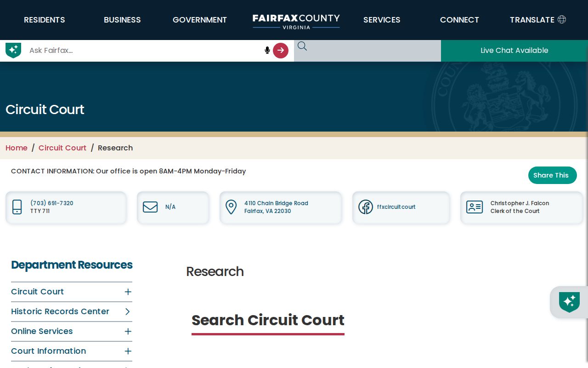Open the Residents menu
Screen dimensions: 588x368
(x=45, y=20)
